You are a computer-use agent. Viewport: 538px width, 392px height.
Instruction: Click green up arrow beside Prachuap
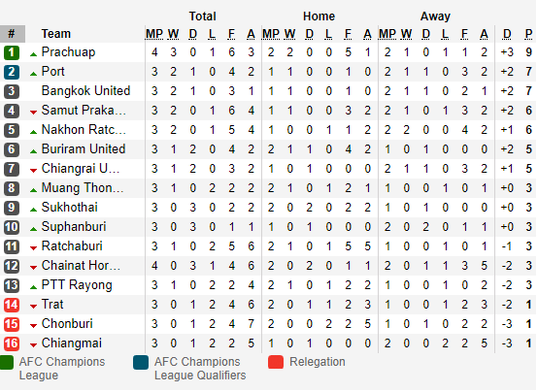pyautogui.click(x=33, y=54)
